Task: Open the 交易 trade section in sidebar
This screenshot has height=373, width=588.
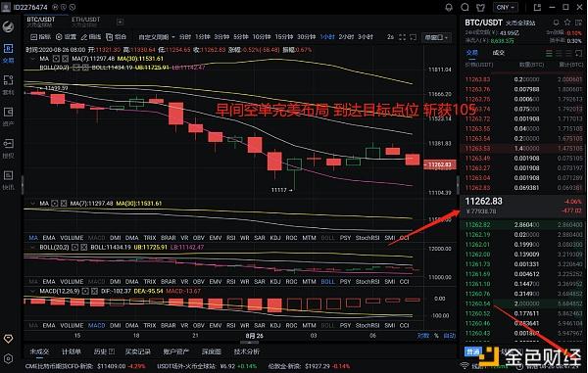Action: [8, 53]
